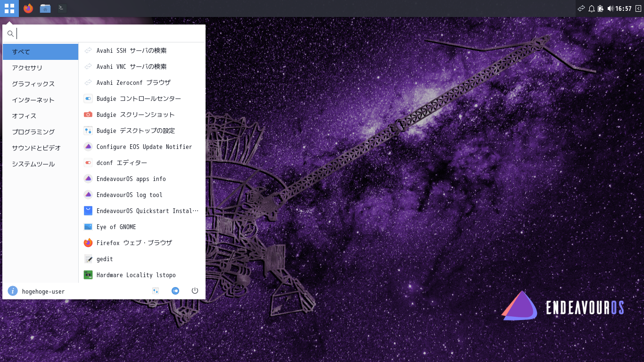Select the アクセサリ category
644x362 pixels.
pyautogui.click(x=41, y=68)
